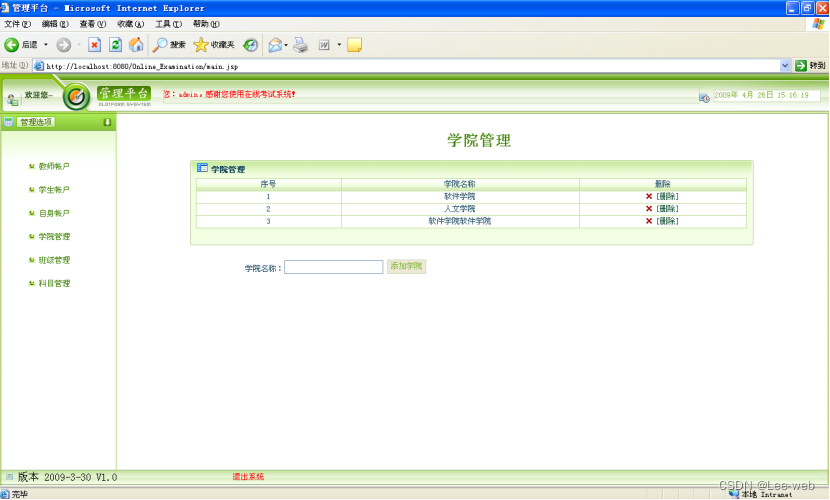
Task: Open the Search magnifier icon
Action: tap(159, 45)
